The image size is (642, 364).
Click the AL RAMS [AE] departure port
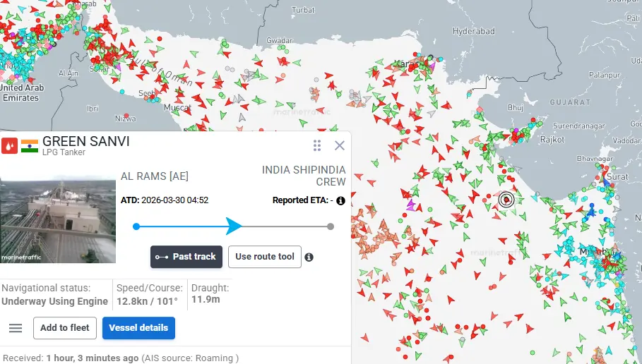pos(155,176)
